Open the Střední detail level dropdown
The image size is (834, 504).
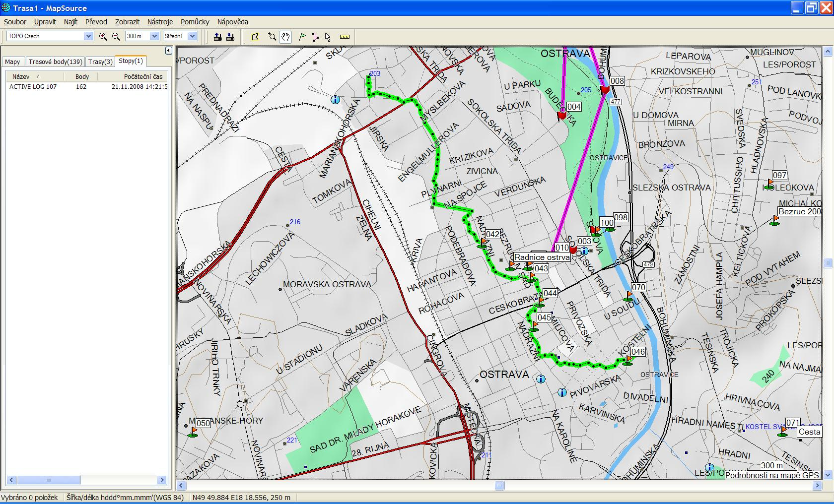tap(193, 36)
